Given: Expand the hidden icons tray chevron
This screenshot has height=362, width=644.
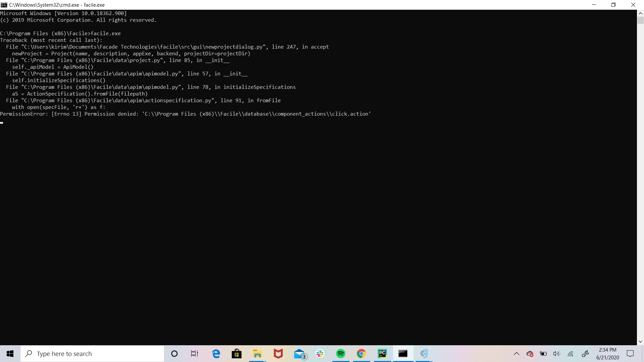Looking at the screenshot, I should click(517, 354).
